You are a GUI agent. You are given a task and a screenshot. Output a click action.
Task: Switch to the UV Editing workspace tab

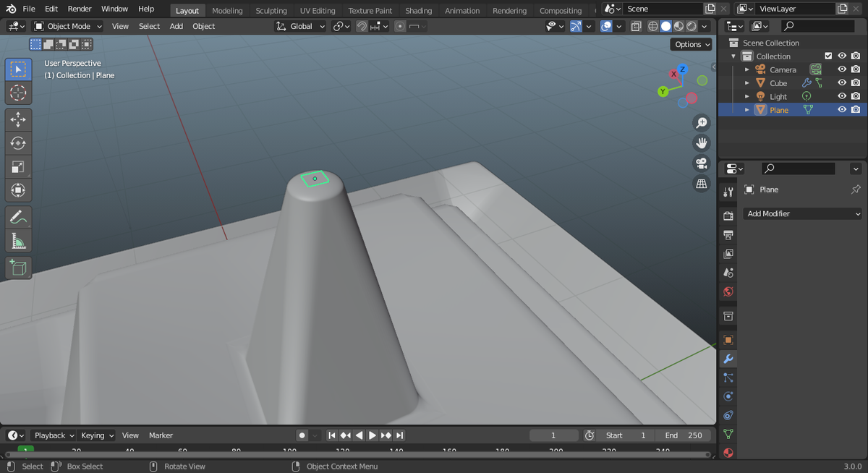tap(318, 10)
